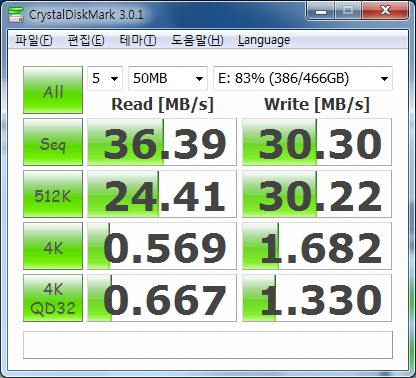Select 4K QD32 read result 0.667
Screen dimensions: 416x378
click(x=162, y=298)
